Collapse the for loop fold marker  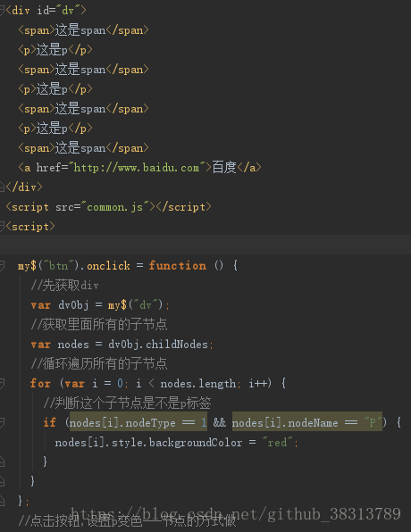[2, 384]
